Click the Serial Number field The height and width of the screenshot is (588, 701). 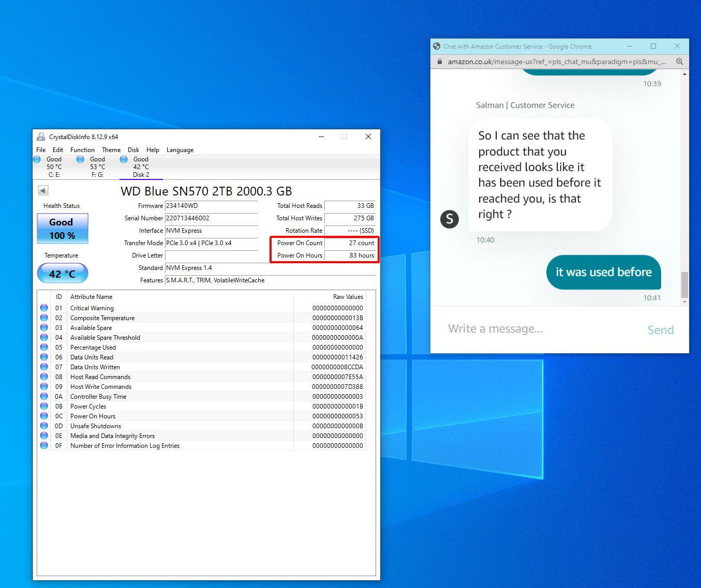tap(211, 218)
